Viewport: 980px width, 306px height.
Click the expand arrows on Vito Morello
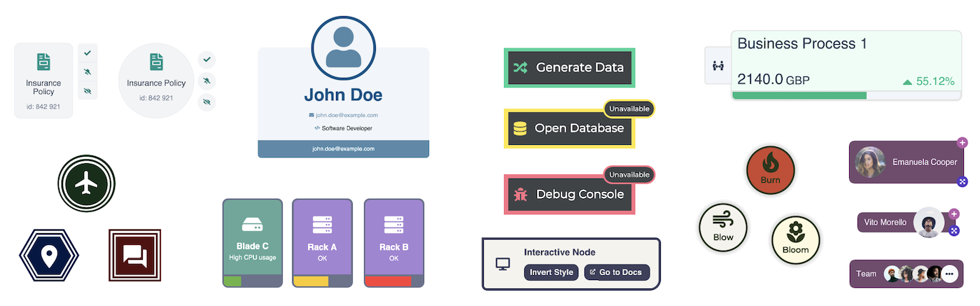click(x=953, y=230)
